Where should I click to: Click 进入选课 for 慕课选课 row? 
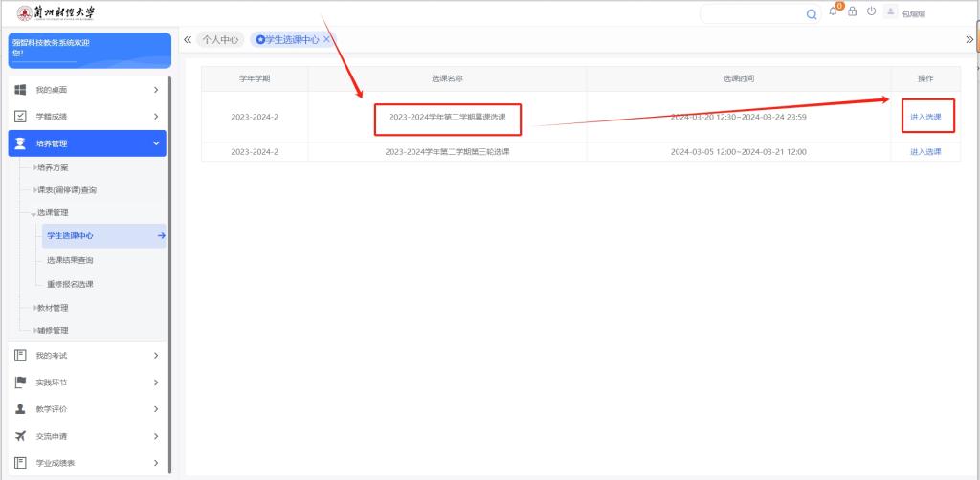point(925,117)
